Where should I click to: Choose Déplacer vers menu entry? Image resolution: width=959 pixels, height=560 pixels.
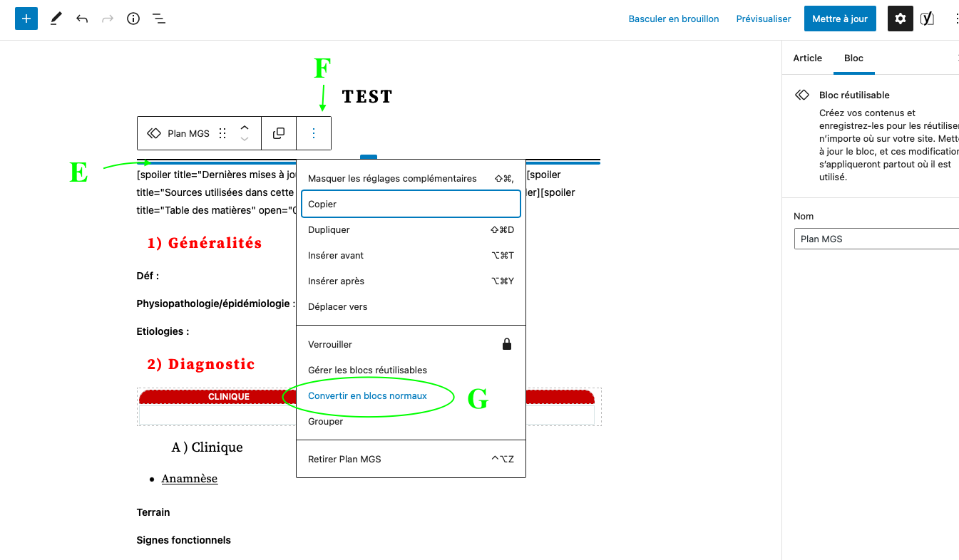(x=411, y=306)
